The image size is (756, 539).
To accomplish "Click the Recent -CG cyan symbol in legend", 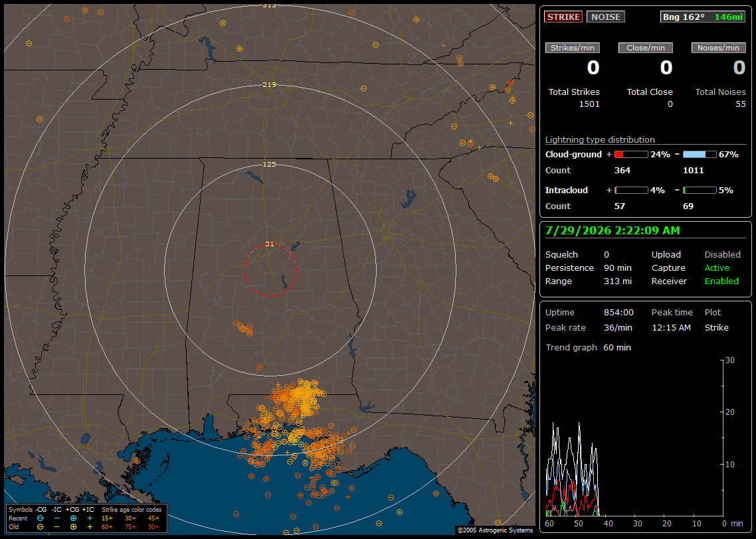I will pyautogui.click(x=41, y=518).
